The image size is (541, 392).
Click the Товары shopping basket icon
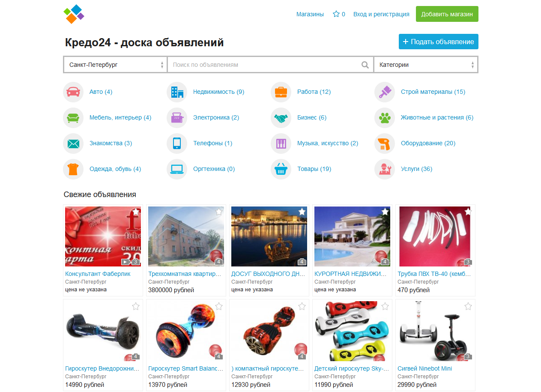click(281, 169)
